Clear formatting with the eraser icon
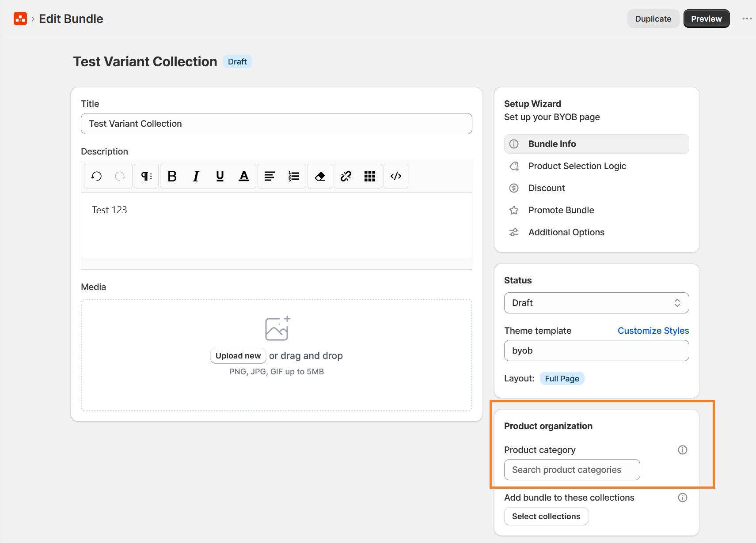 coord(320,176)
